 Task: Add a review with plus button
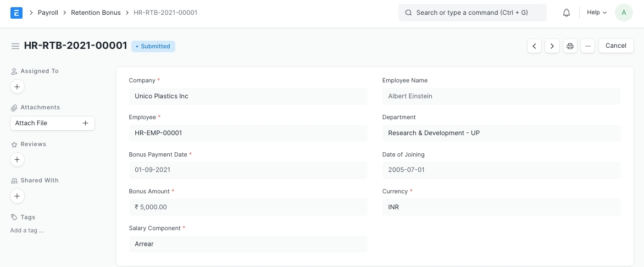pos(17,159)
